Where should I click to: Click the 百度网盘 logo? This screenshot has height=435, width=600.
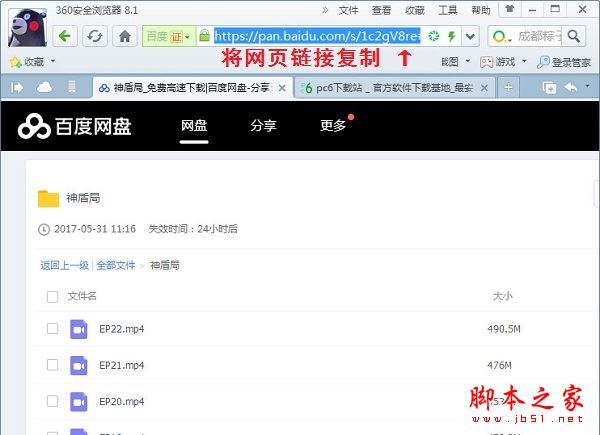[x=75, y=126]
